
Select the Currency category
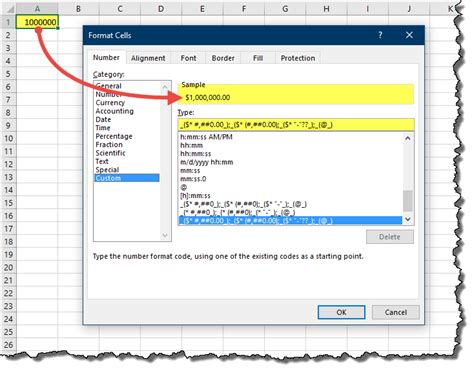pyautogui.click(x=110, y=103)
